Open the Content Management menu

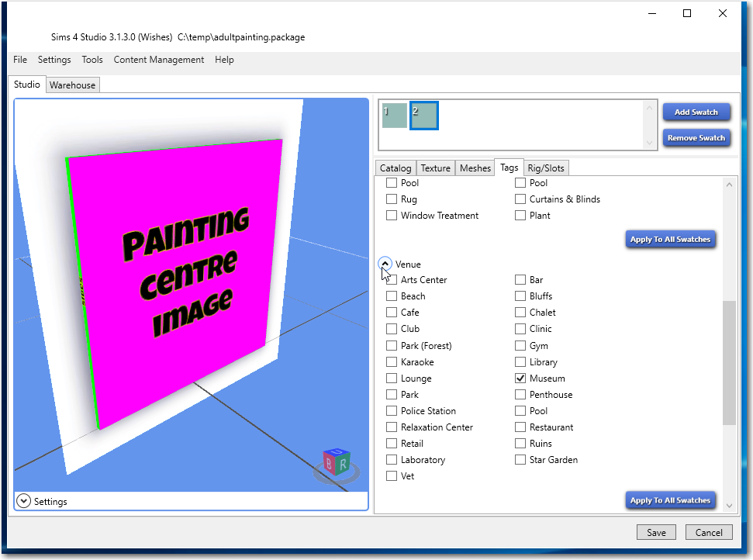[x=159, y=60]
